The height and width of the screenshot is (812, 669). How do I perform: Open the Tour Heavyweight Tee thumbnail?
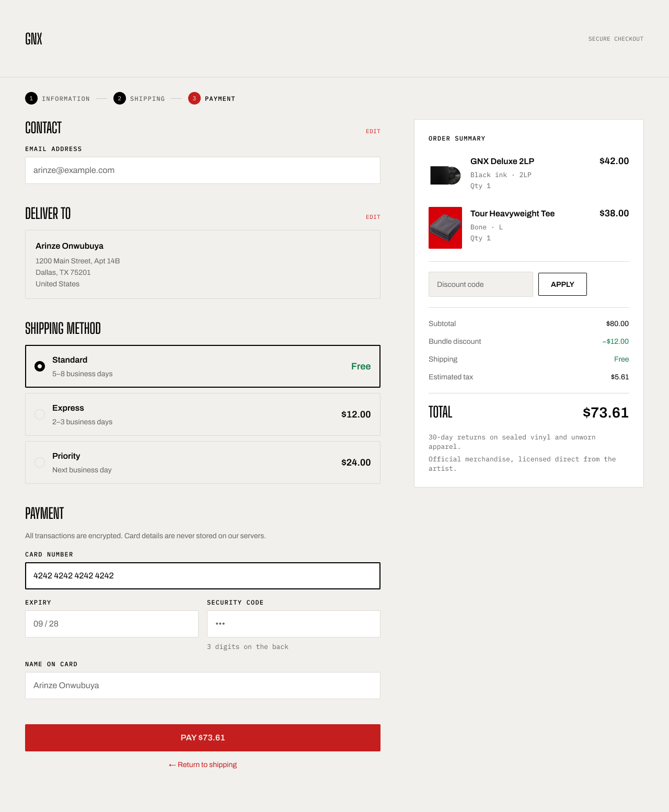pyautogui.click(x=445, y=228)
